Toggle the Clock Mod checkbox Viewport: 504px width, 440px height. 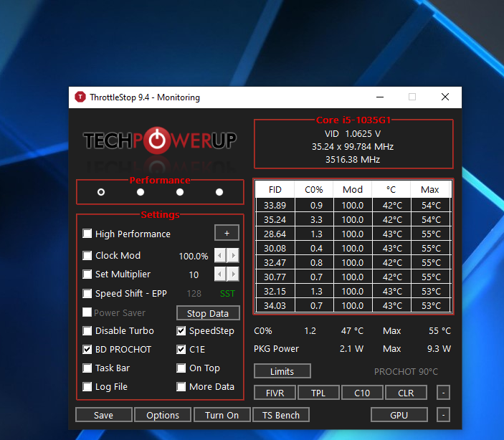click(87, 256)
